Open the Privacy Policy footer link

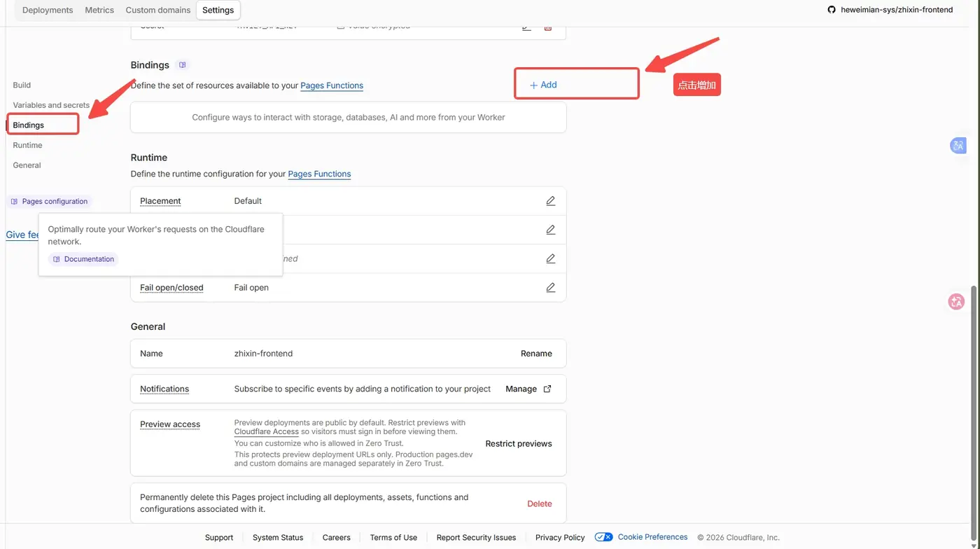coord(560,538)
